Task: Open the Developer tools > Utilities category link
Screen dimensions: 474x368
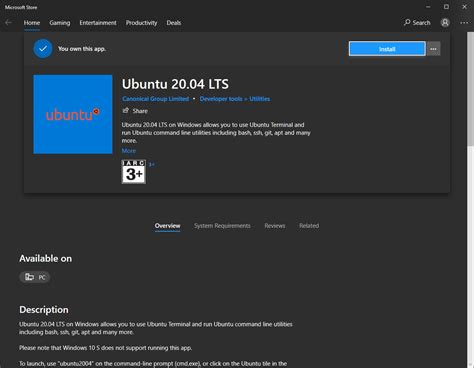Action: tap(235, 99)
